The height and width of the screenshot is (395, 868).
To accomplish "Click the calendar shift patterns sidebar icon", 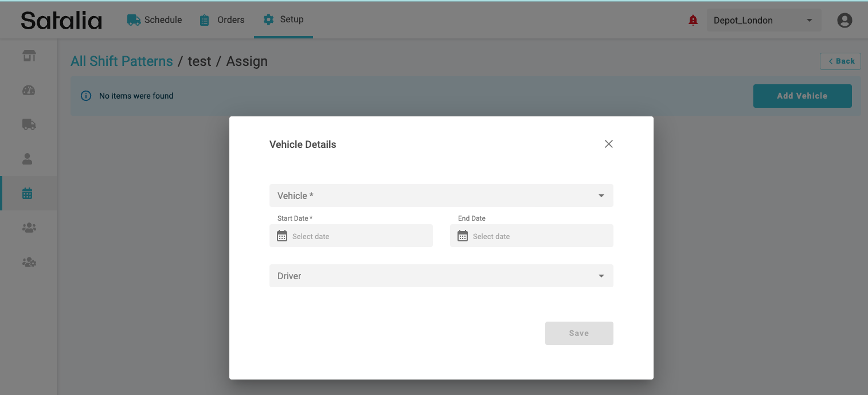I will [x=28, y=193].
